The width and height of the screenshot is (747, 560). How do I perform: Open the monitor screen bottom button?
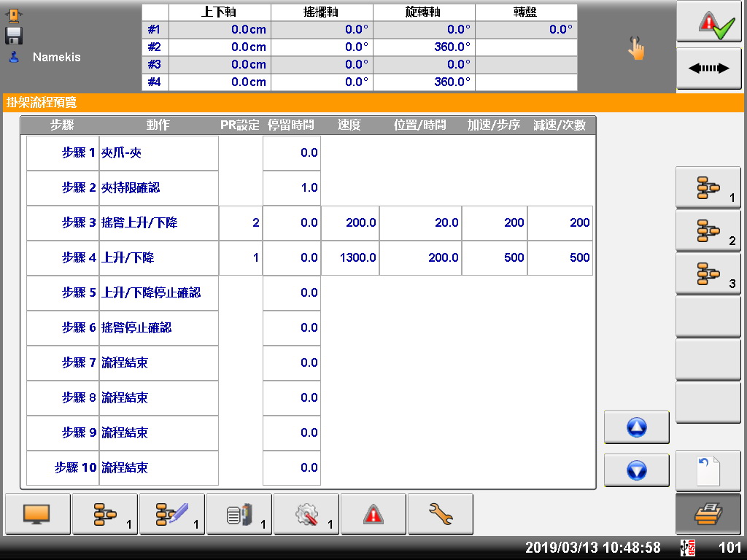coord(38,514)
